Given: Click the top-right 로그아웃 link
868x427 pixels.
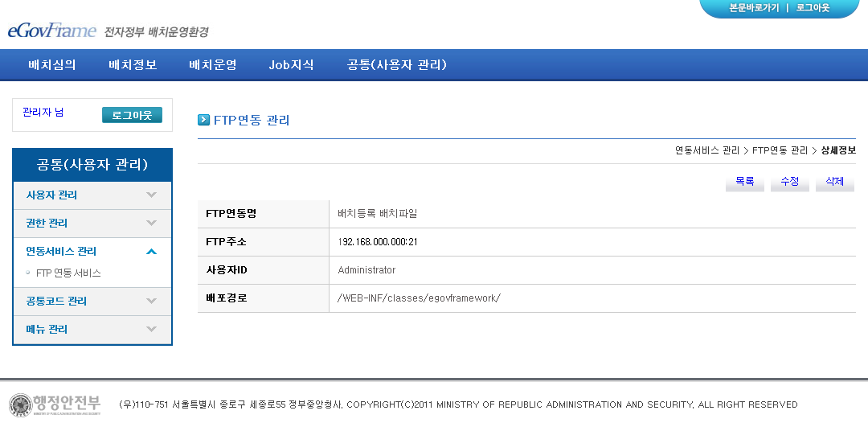Looking at the screenshot, I should (x=813, y=8).
